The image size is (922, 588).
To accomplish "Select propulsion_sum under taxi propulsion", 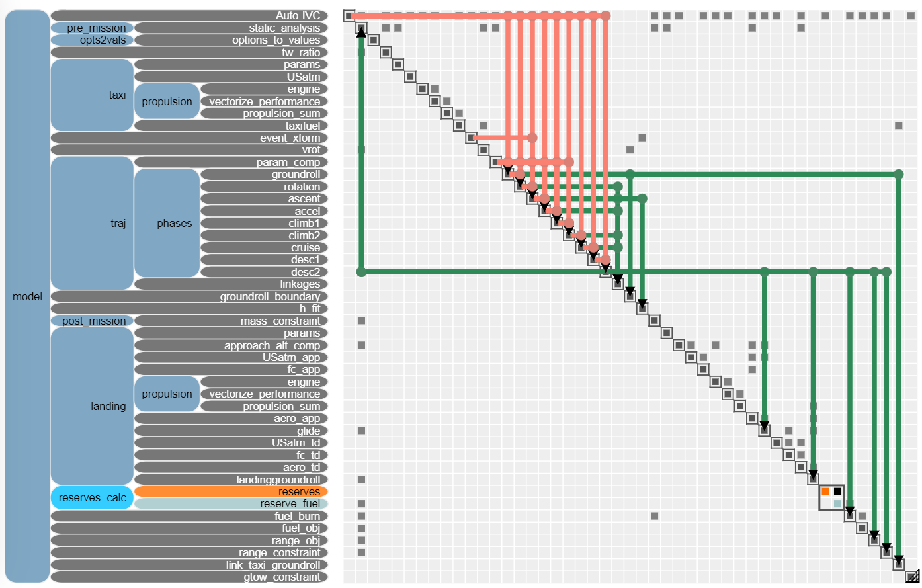I will [x=264, y=113].
